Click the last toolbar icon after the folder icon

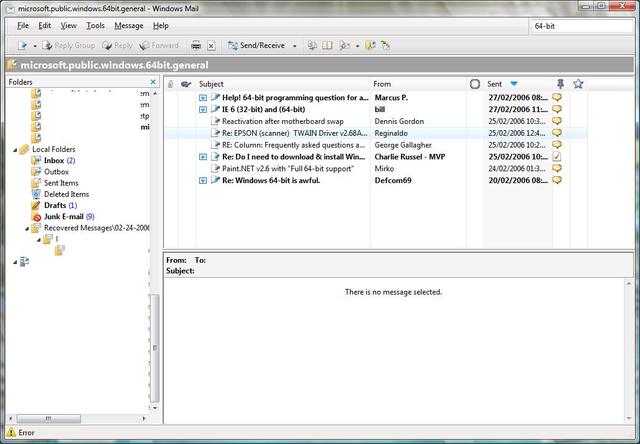(x=385, y=46)
